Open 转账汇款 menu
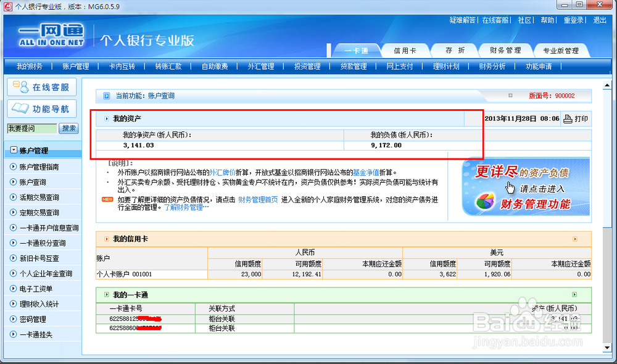 (x=168, y=67)
